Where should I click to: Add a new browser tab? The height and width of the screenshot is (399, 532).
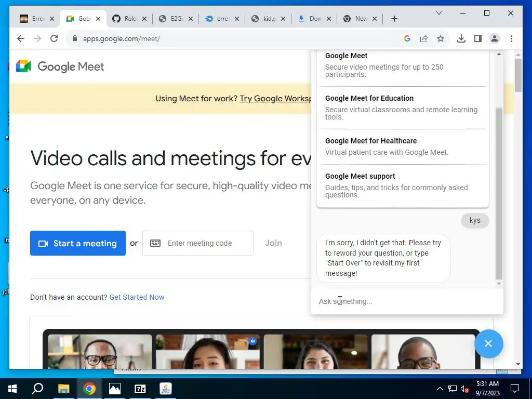(x=394, y=19)
